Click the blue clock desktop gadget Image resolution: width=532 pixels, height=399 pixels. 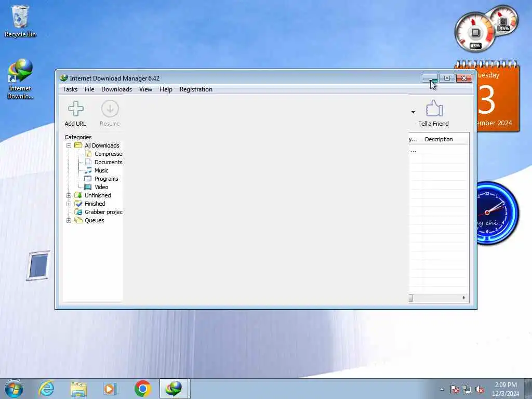pyautogui.click(x=498, y=213)
